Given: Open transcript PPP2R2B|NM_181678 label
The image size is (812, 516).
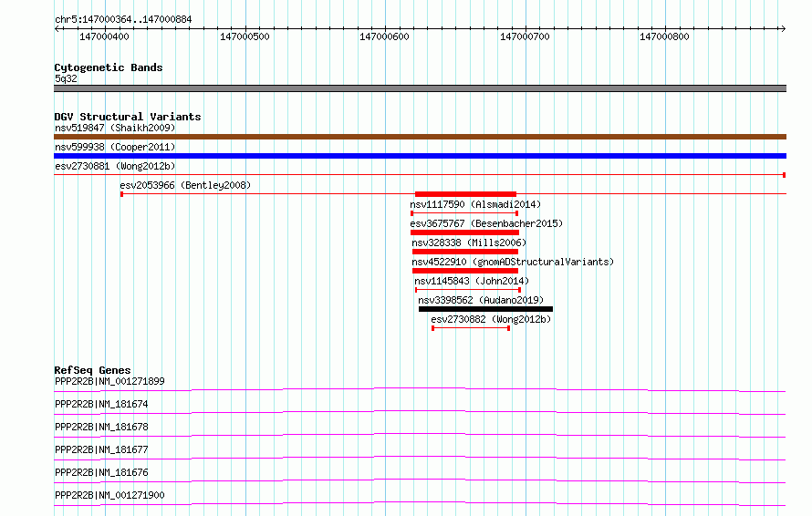Looking at the screenshot, I should [101, 427].
